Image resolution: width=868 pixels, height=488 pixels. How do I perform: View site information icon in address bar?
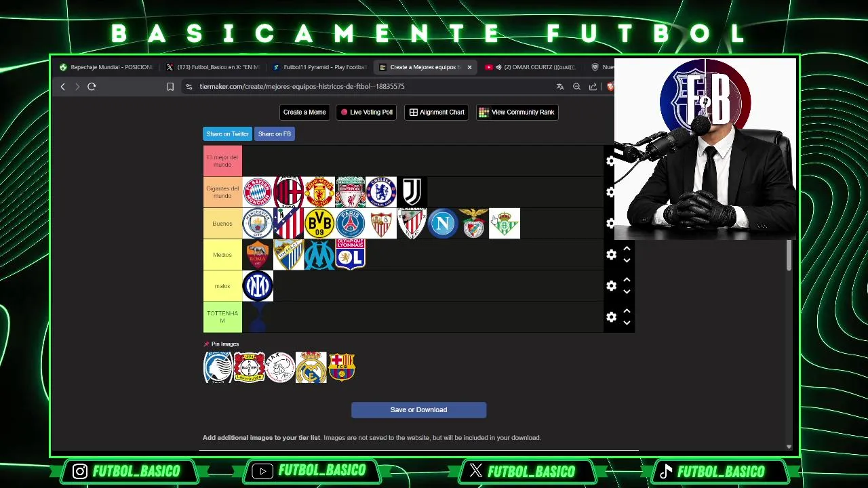(189, 87)
